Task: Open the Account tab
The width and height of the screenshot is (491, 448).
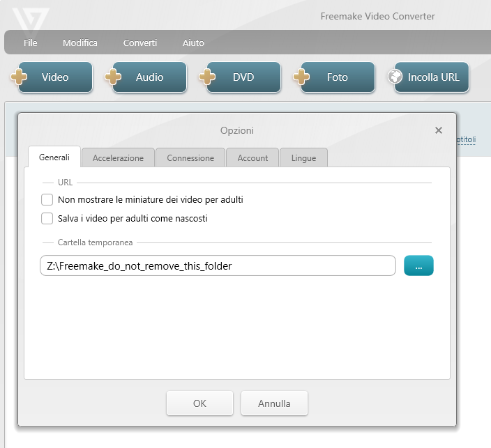Action: (252, 157)
